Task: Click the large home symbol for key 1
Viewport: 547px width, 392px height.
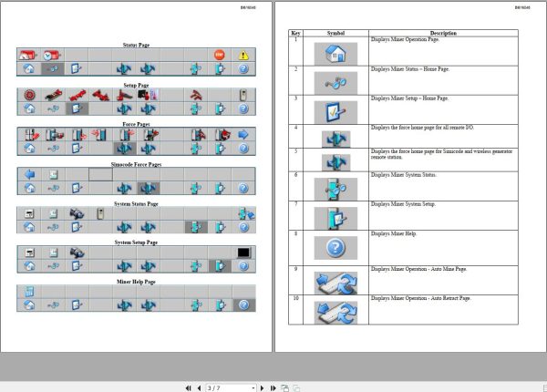Action: pos(335,54)
